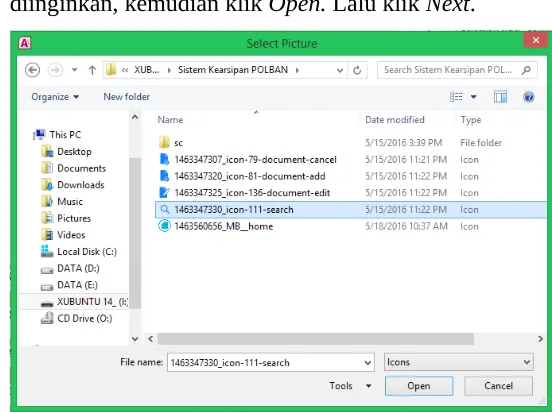Sort by the Type column header
This screenshot has height=412, width=552.
[x=471, y=120]
